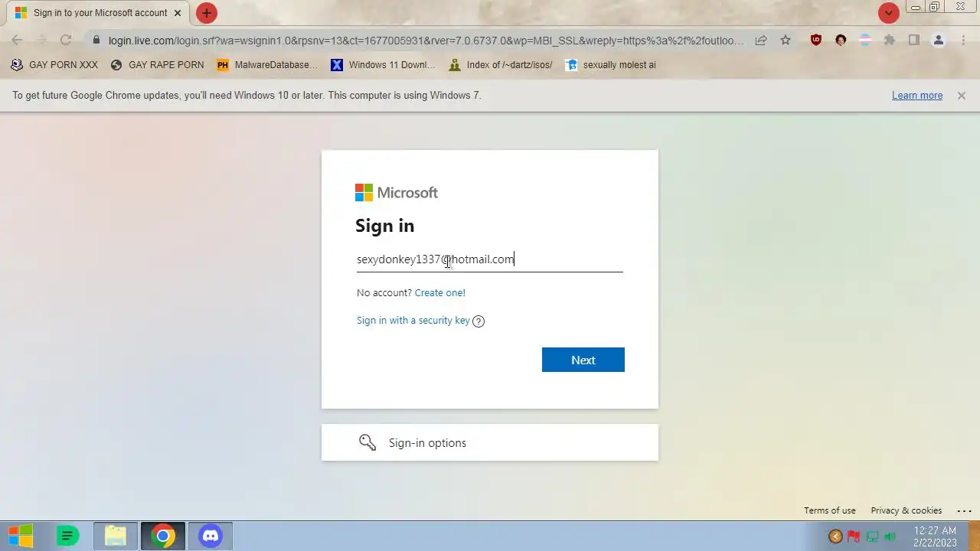The width and height of the screenshot is (980, 551).
Task: Open the avatar face extension icon
Action: (x=841, y=41)
